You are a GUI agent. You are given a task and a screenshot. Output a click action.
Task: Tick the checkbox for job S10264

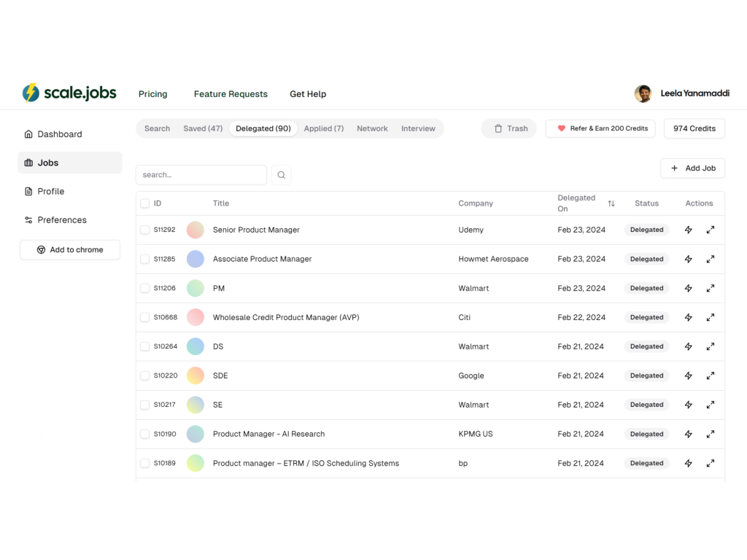pyautogui.click(x=144, y=346)
